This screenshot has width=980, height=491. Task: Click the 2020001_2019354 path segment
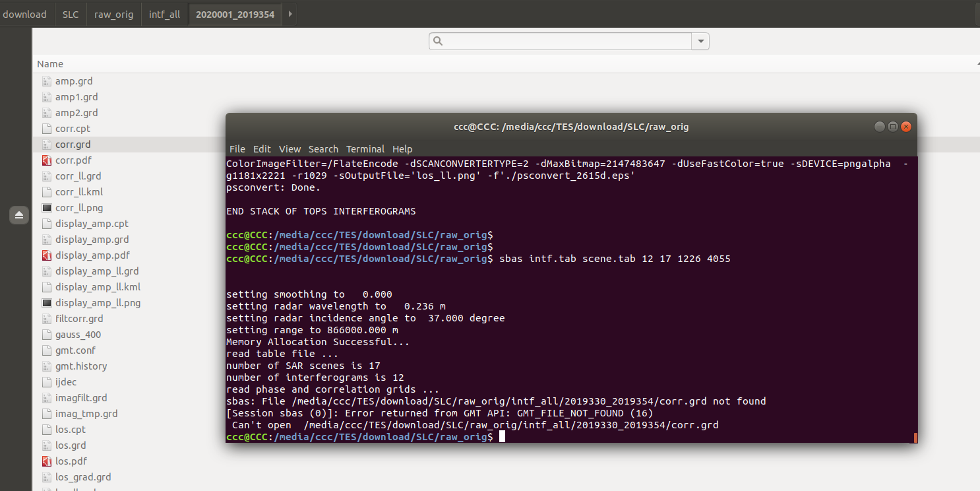(235, 14)
